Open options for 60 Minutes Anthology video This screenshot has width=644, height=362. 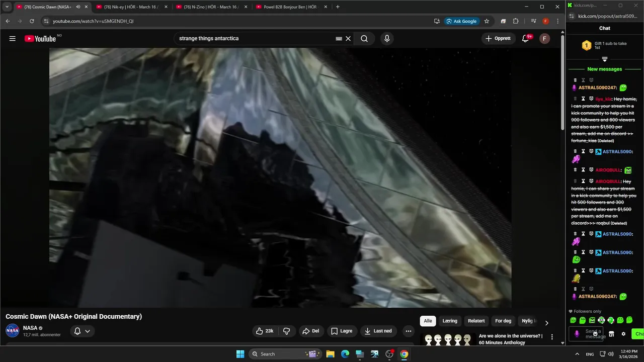tap(552, 337)
